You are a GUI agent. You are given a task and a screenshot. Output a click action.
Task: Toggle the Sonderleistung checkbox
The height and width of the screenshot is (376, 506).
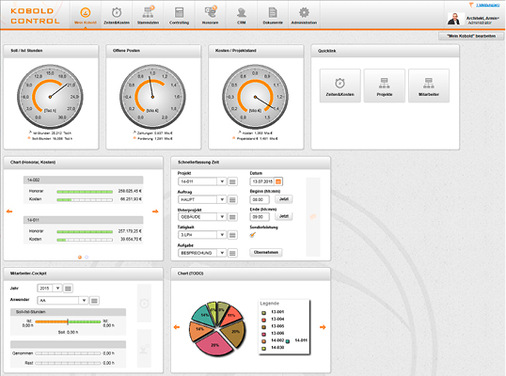click(253, 235)
